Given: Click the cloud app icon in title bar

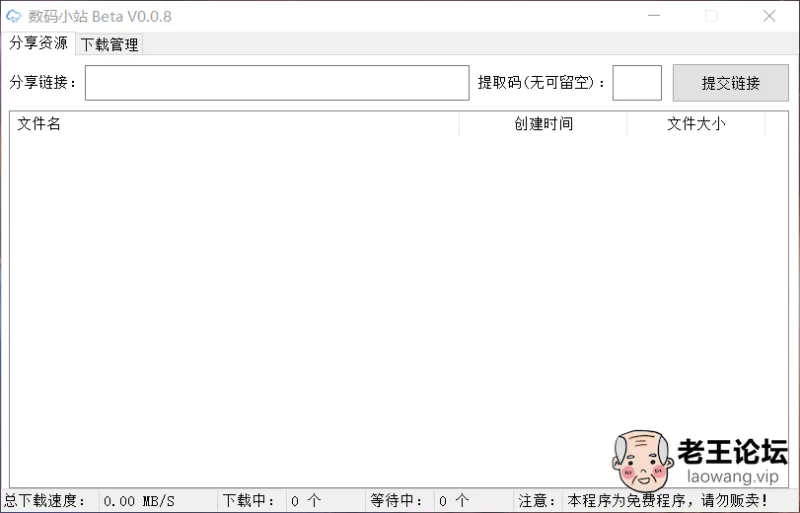Looking at the screenshot, I should [14, 16].
